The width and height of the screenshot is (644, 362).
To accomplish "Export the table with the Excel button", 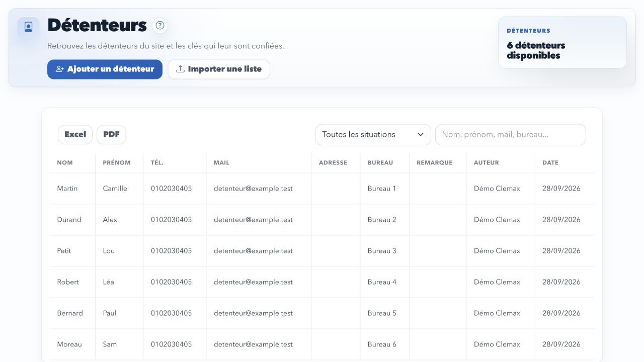I will tap(75, 134).
